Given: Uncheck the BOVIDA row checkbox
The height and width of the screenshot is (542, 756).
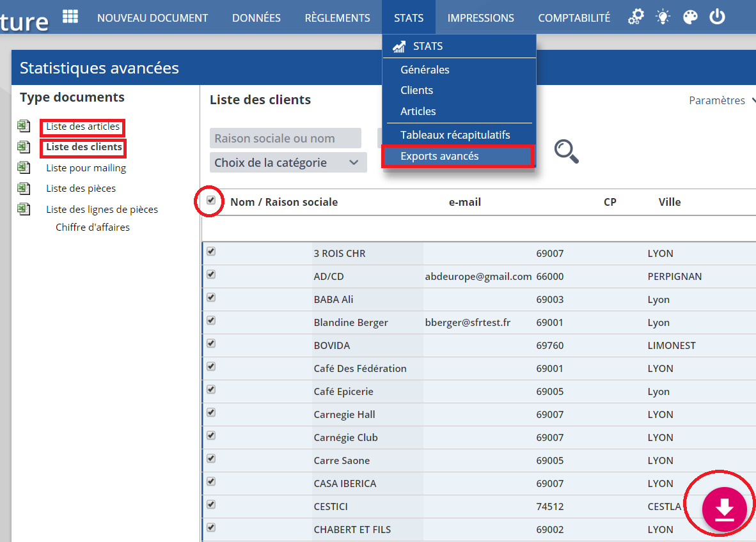Looking at the screenshot, I should click(211, 343).
